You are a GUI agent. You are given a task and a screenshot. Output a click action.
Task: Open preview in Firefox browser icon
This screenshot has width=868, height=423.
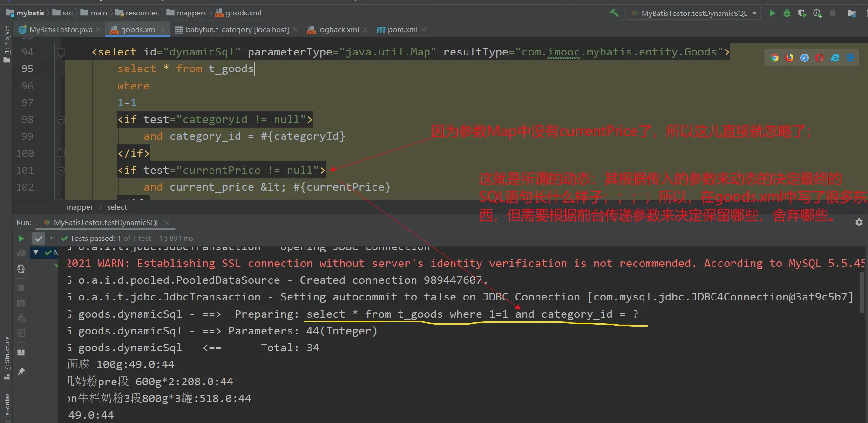pos(790,58)
